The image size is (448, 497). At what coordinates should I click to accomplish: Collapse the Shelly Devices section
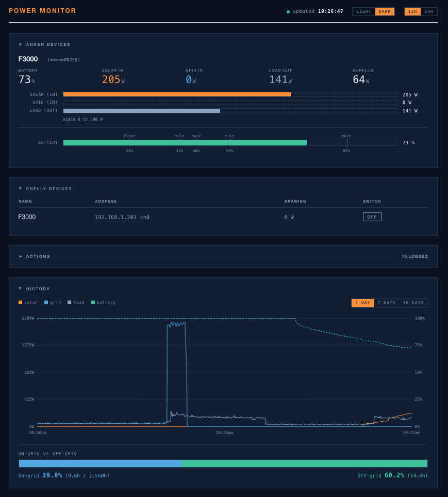[x=20, y=189]
